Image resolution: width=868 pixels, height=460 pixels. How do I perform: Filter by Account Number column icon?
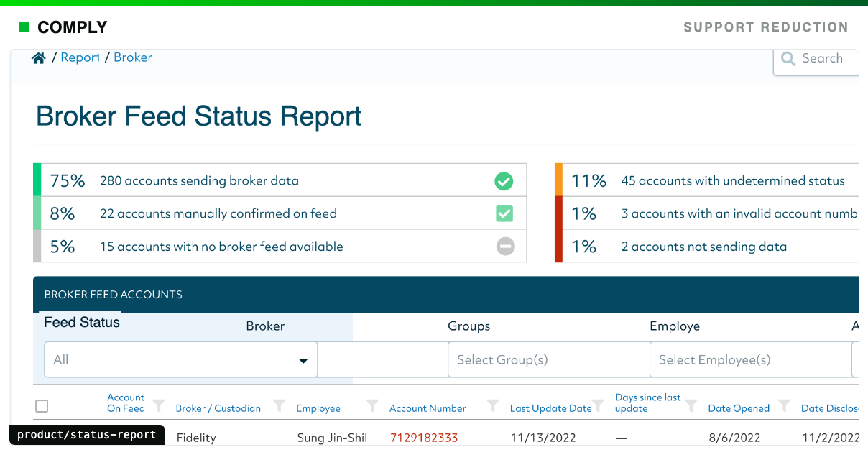(493, 405)
